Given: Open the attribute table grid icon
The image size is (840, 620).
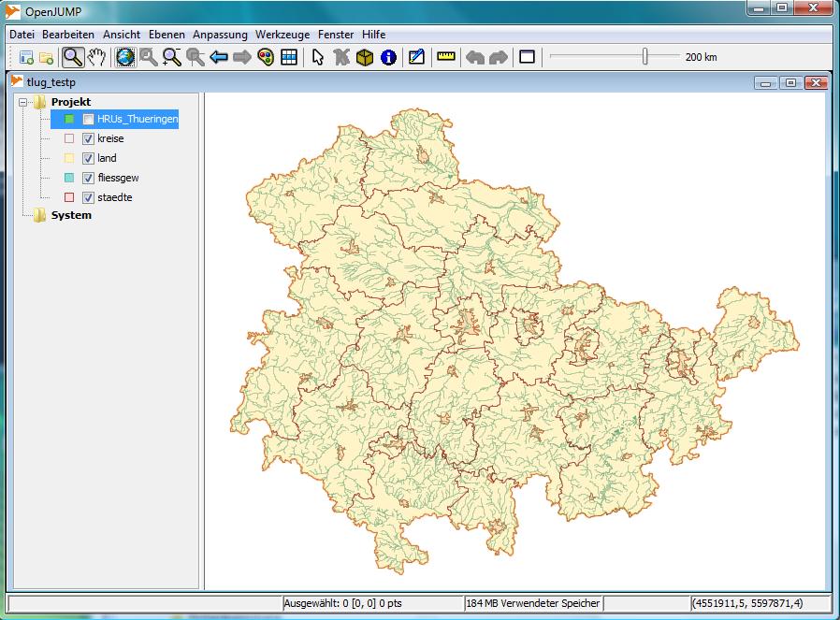Looking at the screenshot, I should tap(289, 57).
